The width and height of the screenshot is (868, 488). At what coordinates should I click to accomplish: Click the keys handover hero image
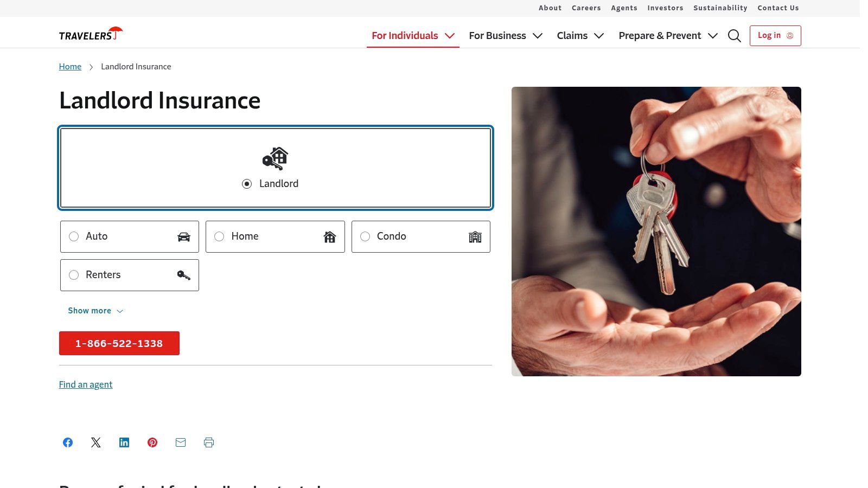[x=656, y=232]
